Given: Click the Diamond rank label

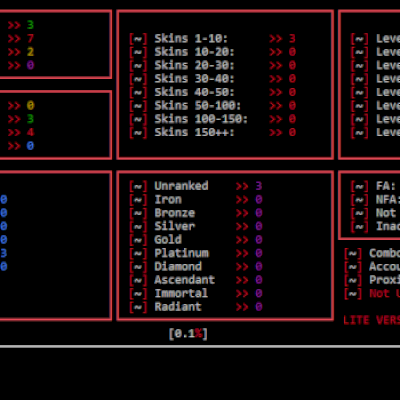Looking at the screenshot, I should coord(178,266).
